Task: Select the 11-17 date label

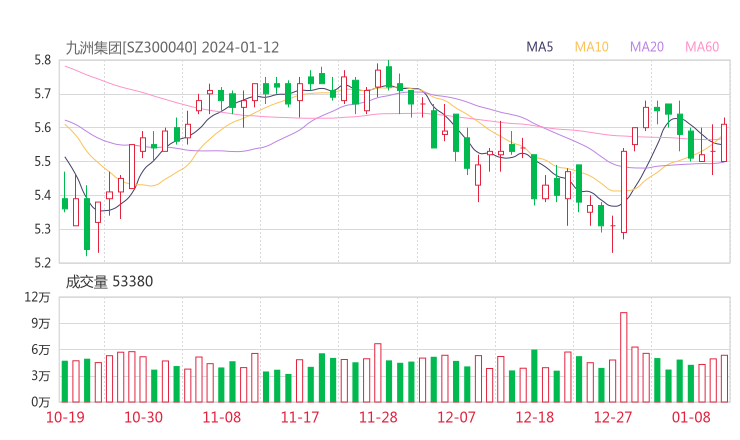Action: (300, 417)
